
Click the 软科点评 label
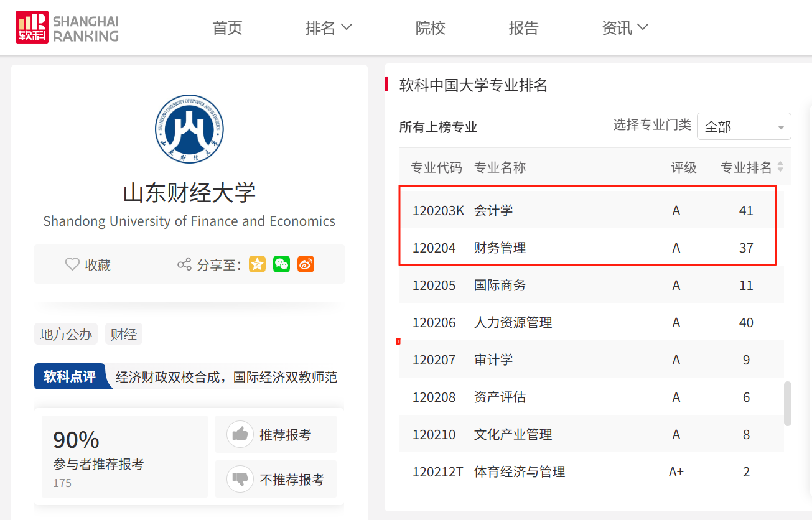coord(70,376)
